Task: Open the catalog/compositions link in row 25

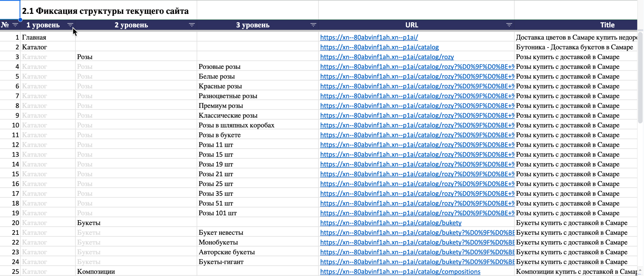Action: (400, 272)
